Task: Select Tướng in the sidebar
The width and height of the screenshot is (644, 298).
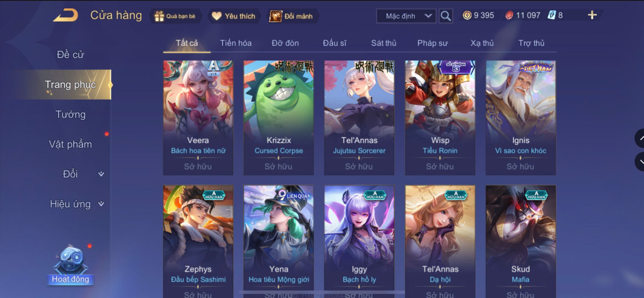Action: tap(71, 114)
